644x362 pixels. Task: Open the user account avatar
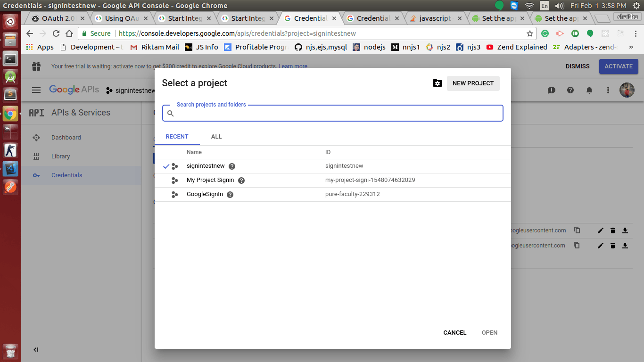627,90
